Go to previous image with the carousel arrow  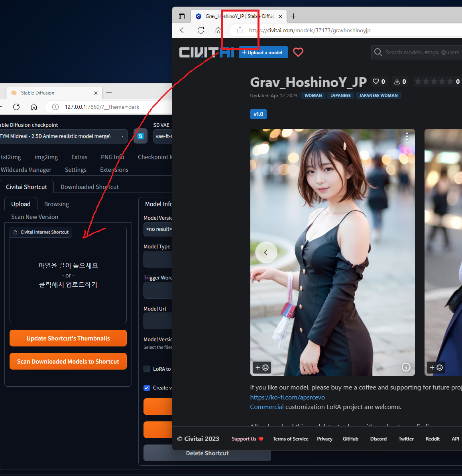pyautogui.click(x=266, y=252)
